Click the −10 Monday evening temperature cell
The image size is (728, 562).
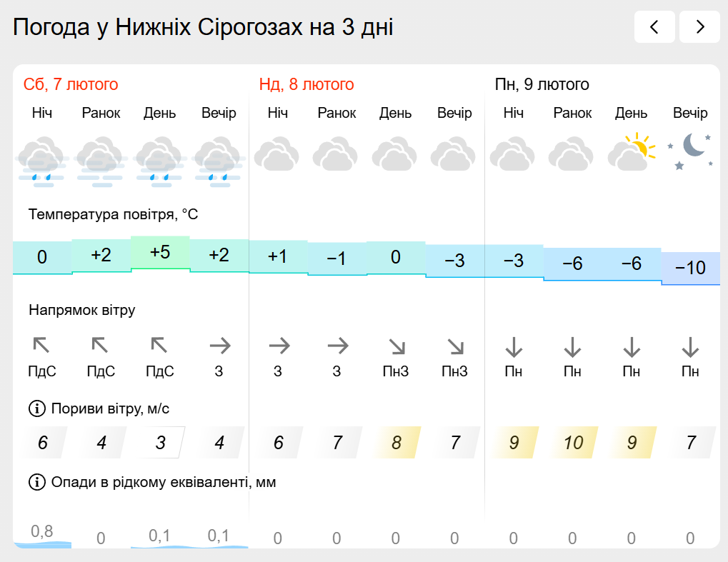pyautogui.click(x=690, y=269)
